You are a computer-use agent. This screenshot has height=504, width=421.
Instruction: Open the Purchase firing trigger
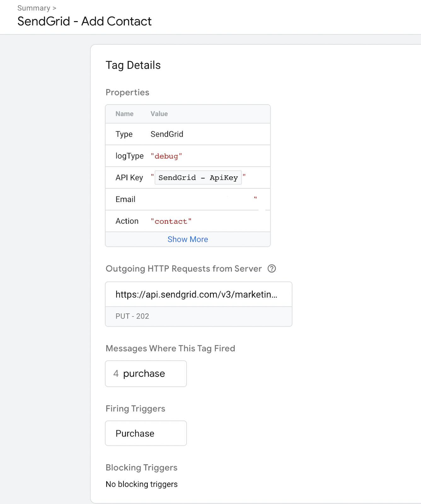146,433
